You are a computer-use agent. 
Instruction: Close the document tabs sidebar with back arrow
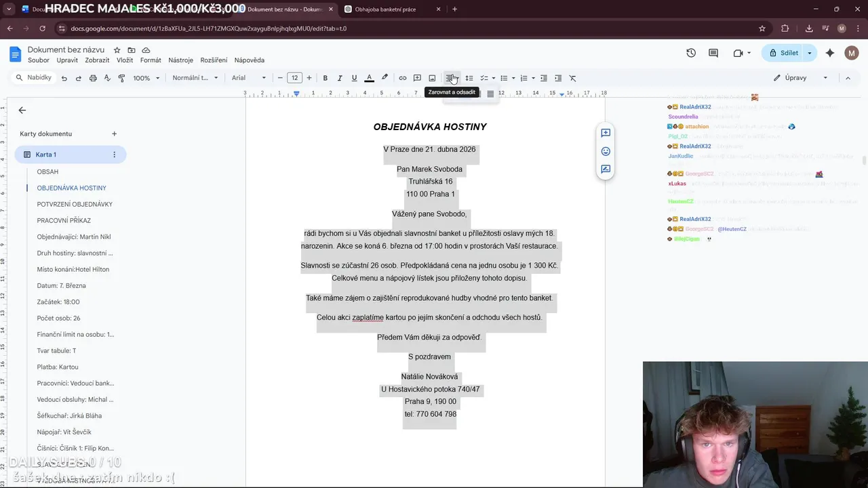point(22,110)
